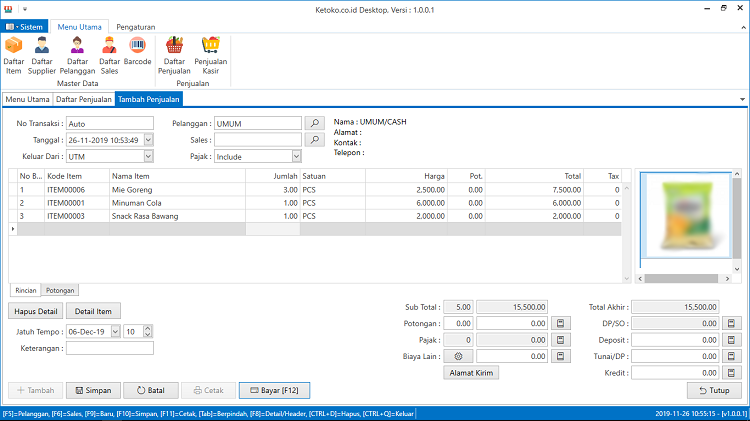750x421 pixels.
Task: Click the Total column header
Action: click(x=534, y=176)
